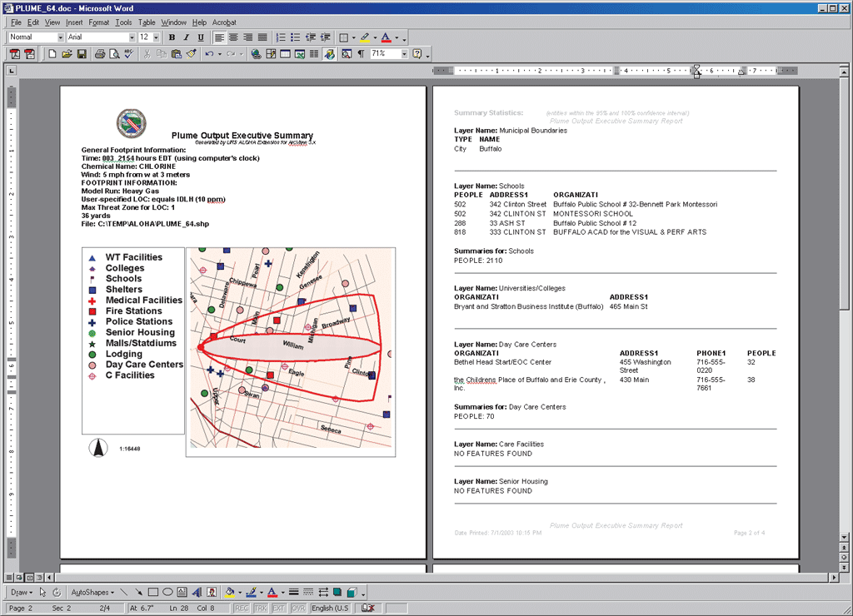Open the Format menu
Viewport: 853px width, 616px height.
[98, 22]
